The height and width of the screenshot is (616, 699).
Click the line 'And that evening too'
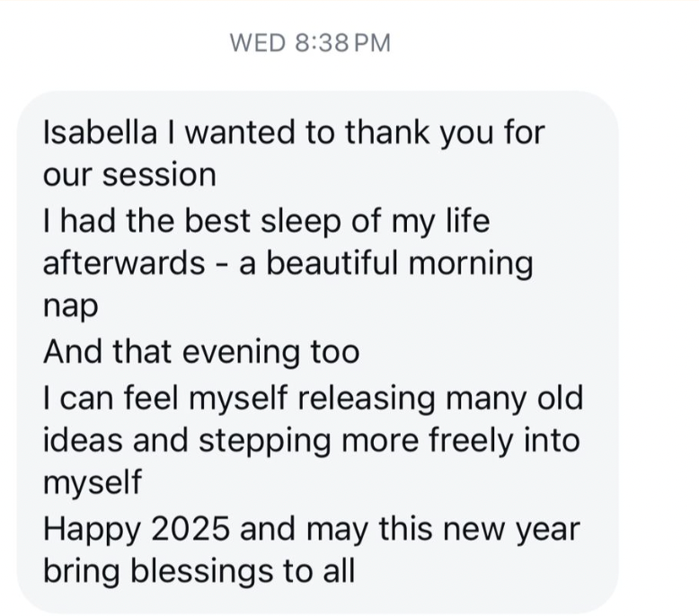[201, 352]
